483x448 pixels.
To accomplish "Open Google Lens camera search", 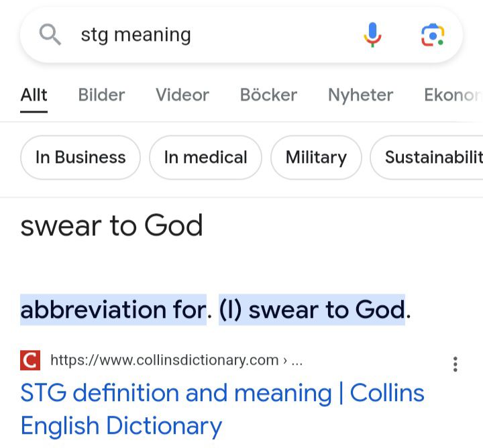I will coord(433,35).
